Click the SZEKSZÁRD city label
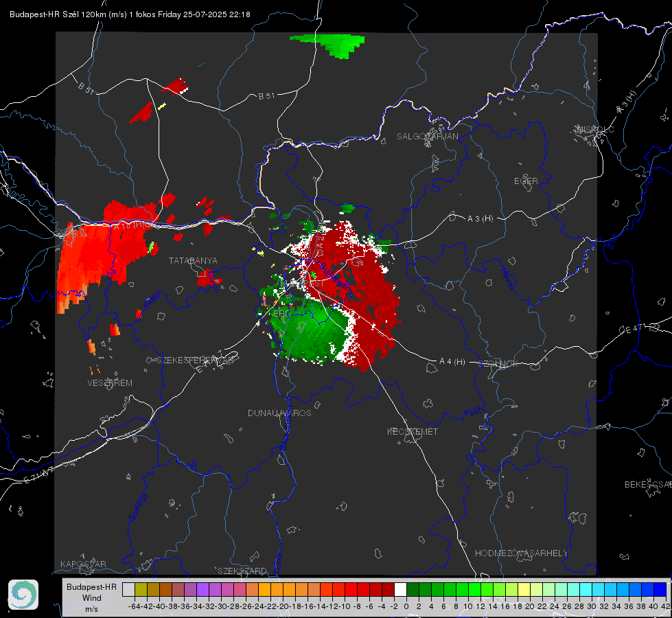This screenshot has height=618, width=672. 242,571
